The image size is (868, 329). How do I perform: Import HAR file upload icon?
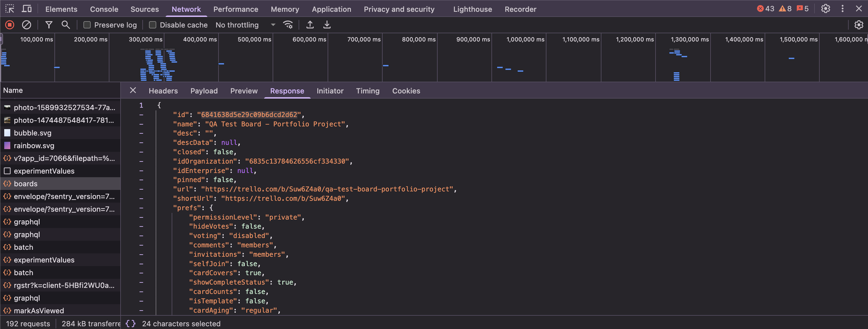click(x=310, y=24)
